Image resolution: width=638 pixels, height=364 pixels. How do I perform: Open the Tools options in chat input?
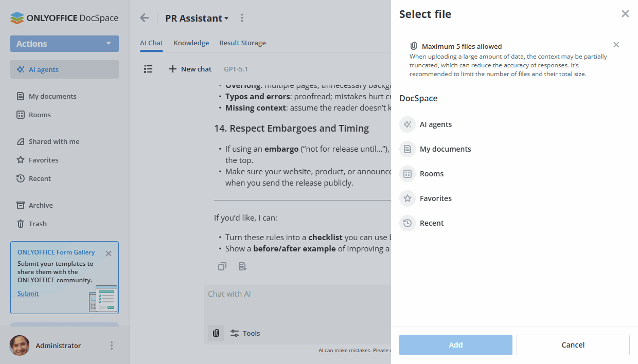pyautogui.click(x=245, y=333)
